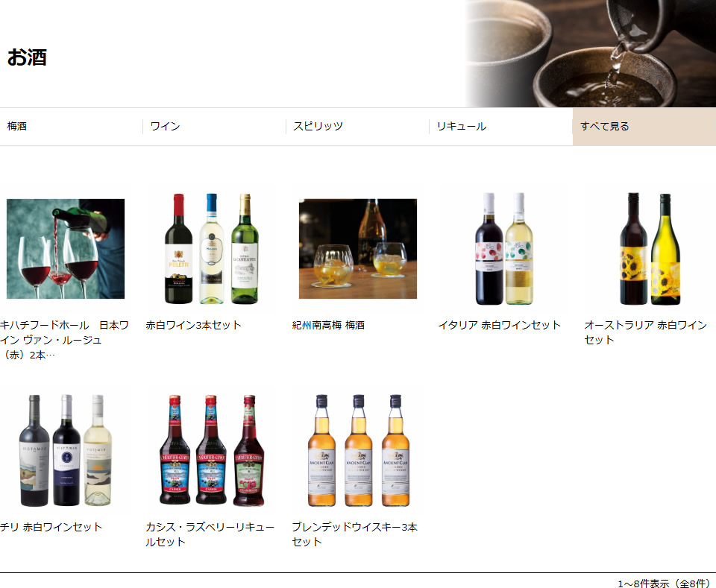Open the red wine glasses product image
Image resolution: width=716 pixels, height=588 pixels.
click(x=66, y=249)
